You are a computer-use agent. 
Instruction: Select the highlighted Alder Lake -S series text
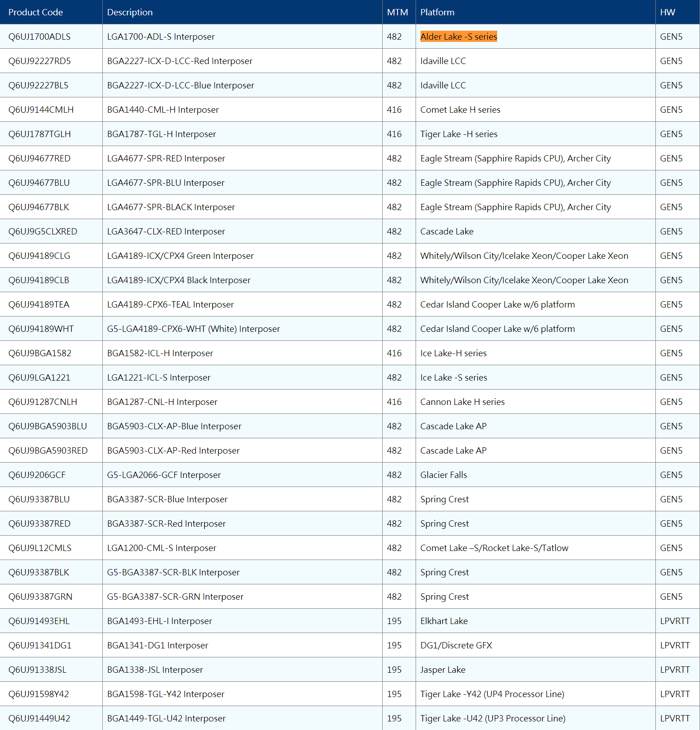(x=458, y=37)
